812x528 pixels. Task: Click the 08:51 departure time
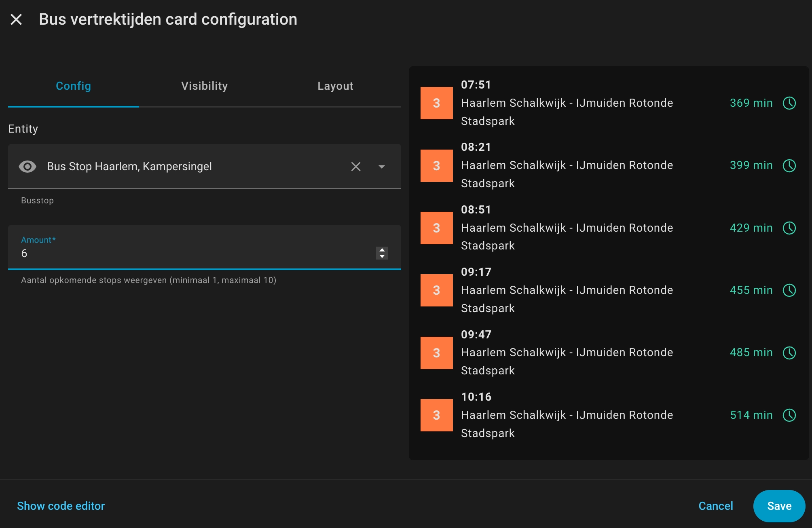[x=476, y=210]
